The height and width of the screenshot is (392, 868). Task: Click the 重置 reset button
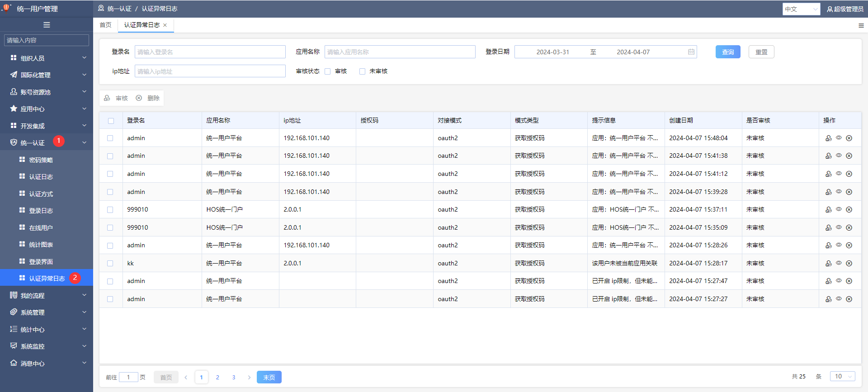pos(761,52)
